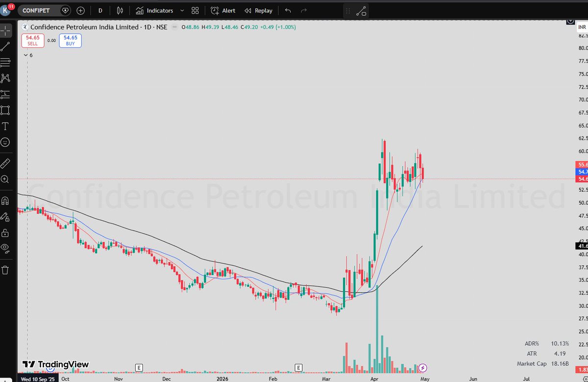Click the red 1.83 volume label
Image resolution: width=588 pixels, height=382 pixels.
pyautogui.click(x=583, y=369)
